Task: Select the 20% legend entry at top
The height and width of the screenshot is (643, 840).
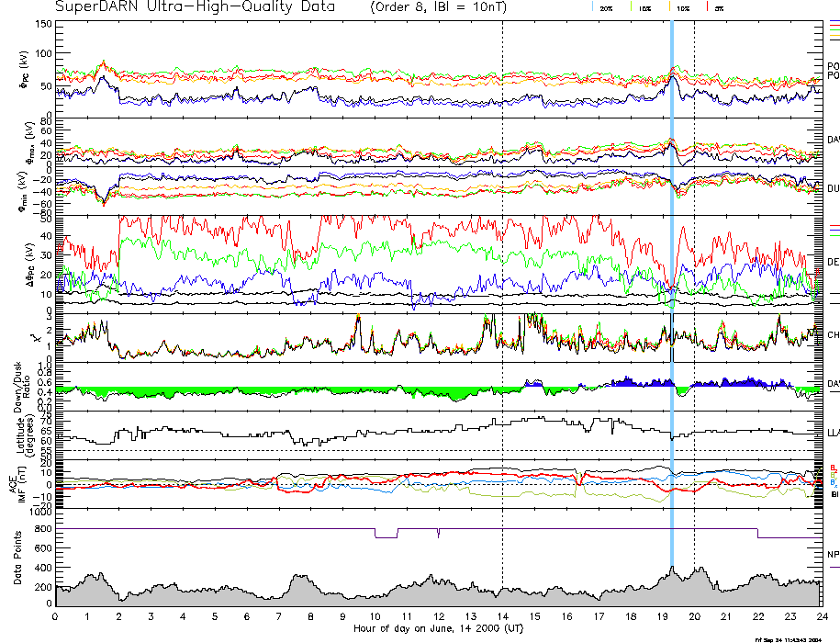Action: coord(606,7)
